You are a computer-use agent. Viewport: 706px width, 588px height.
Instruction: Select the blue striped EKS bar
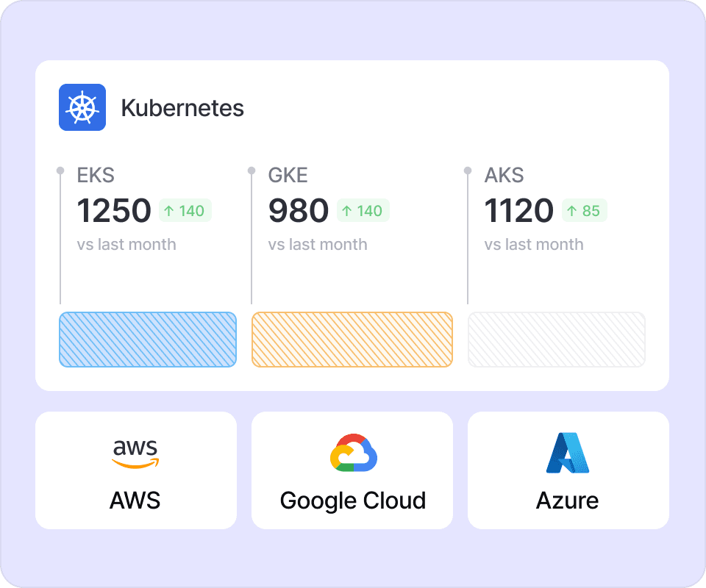tap(148, 340)
